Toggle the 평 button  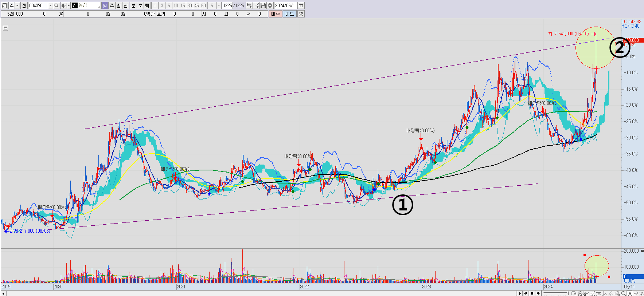click(x=301, y=14)
